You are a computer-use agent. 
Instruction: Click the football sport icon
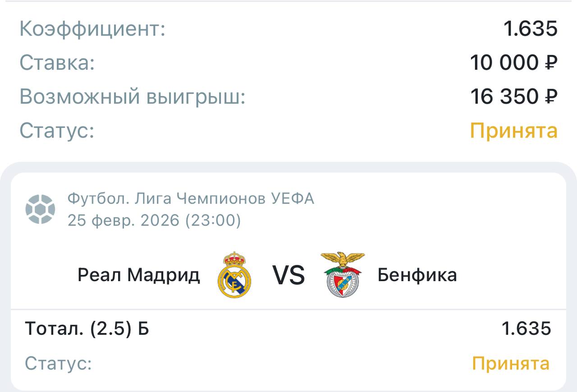coord(40,209)
